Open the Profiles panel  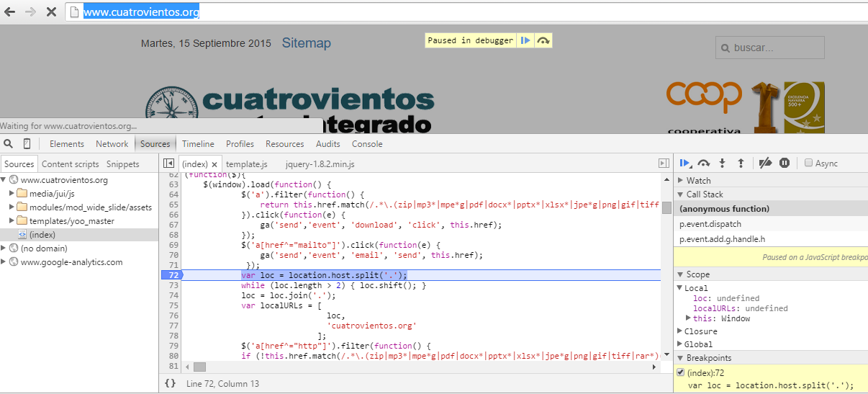[x=240, y=144]
